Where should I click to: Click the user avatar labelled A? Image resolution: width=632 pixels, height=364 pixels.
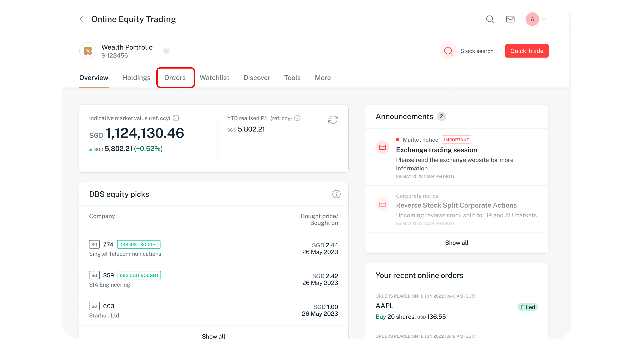pyautogui.click(x=532, y=19)
